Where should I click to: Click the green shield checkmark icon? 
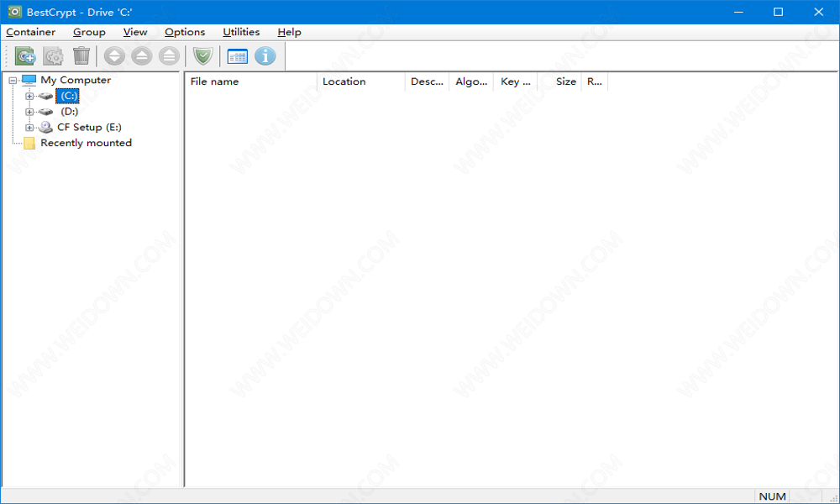click(203, 55)
